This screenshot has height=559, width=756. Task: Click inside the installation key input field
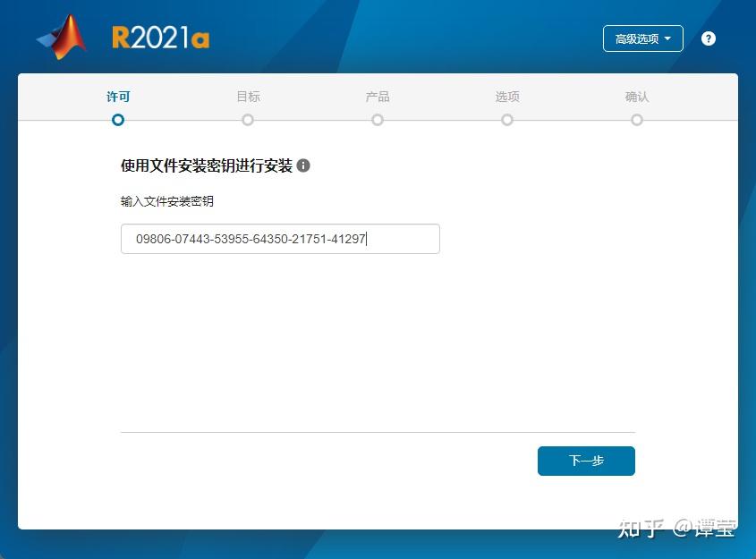(280, 239)
